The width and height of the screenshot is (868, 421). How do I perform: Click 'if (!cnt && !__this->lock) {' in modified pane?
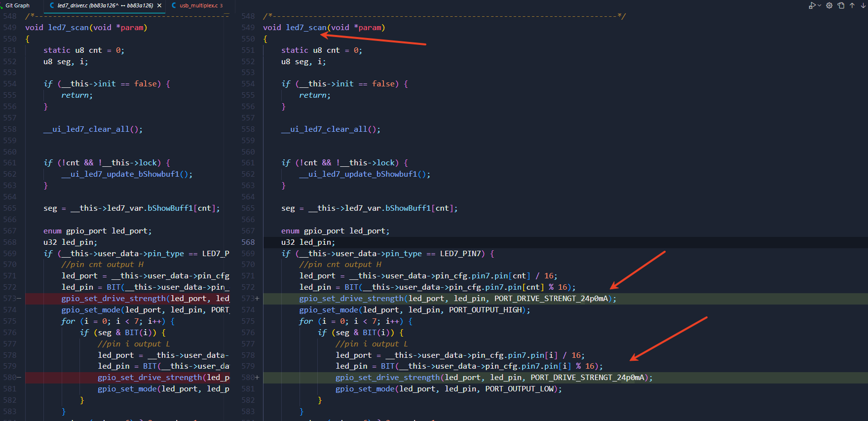(x=345, y=163)
